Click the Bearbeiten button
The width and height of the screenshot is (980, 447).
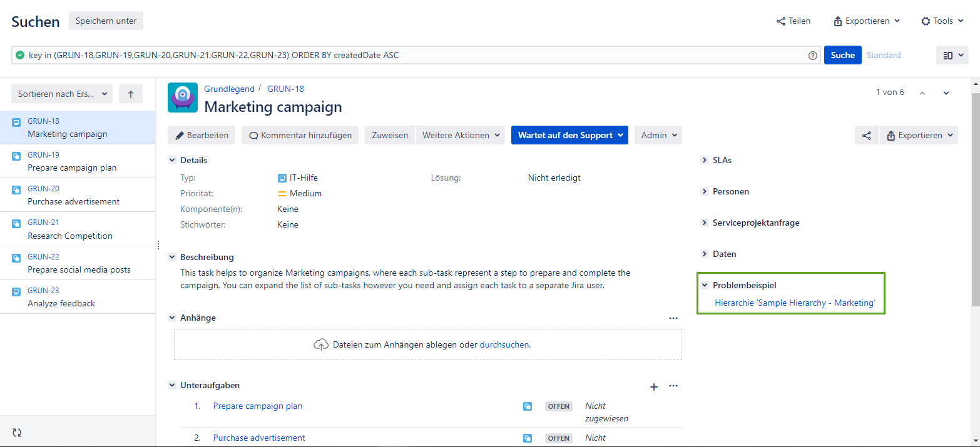coord(202,136)
